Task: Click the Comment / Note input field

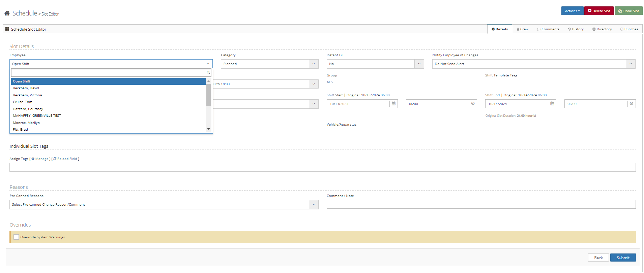Action: tap(481, 204)
